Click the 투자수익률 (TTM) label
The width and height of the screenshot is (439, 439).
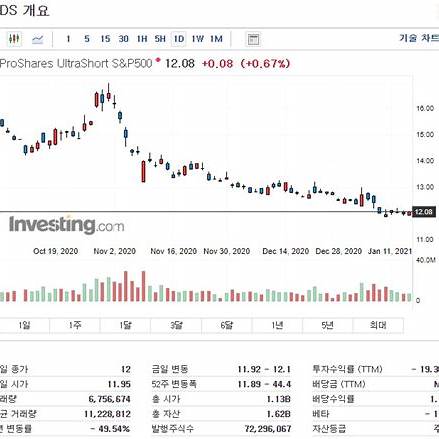tap(347, 369)
